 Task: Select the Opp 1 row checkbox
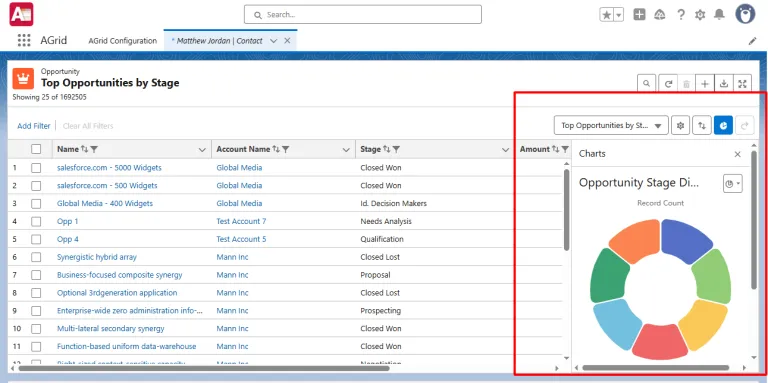[x=36, y=221]
